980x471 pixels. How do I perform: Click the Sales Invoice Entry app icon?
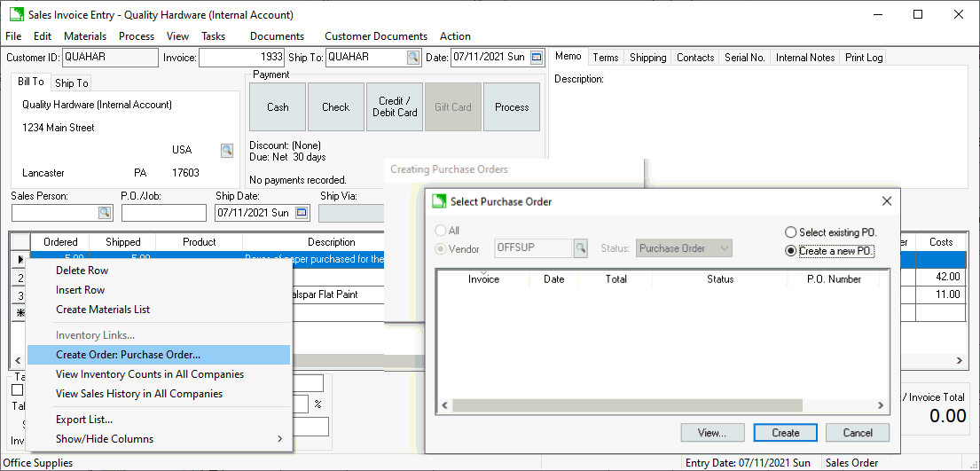tap(16, 14)
